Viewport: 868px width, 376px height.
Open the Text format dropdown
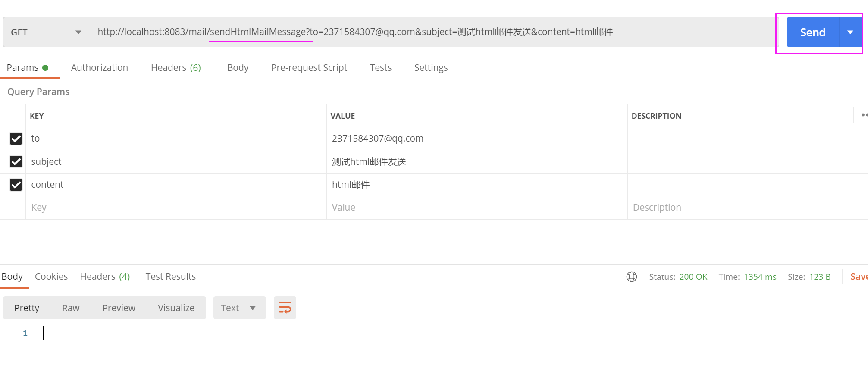(x=239, y=308)
